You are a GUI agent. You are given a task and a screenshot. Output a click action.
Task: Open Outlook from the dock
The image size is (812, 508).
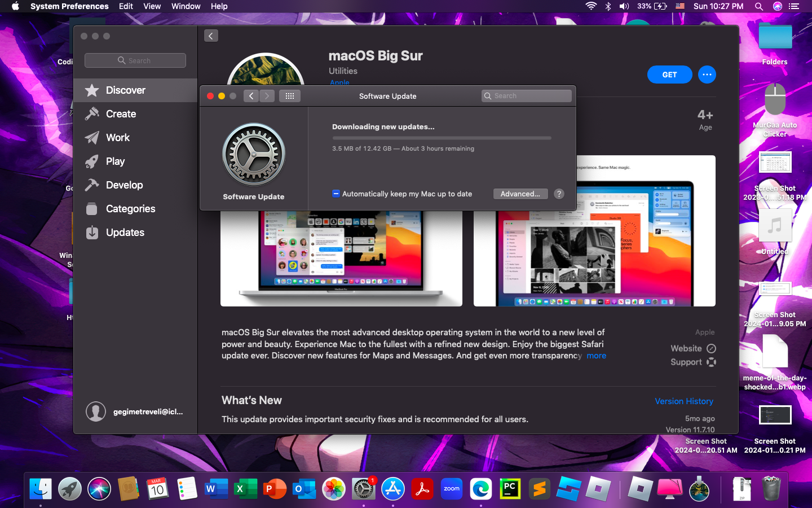(304, 489)
